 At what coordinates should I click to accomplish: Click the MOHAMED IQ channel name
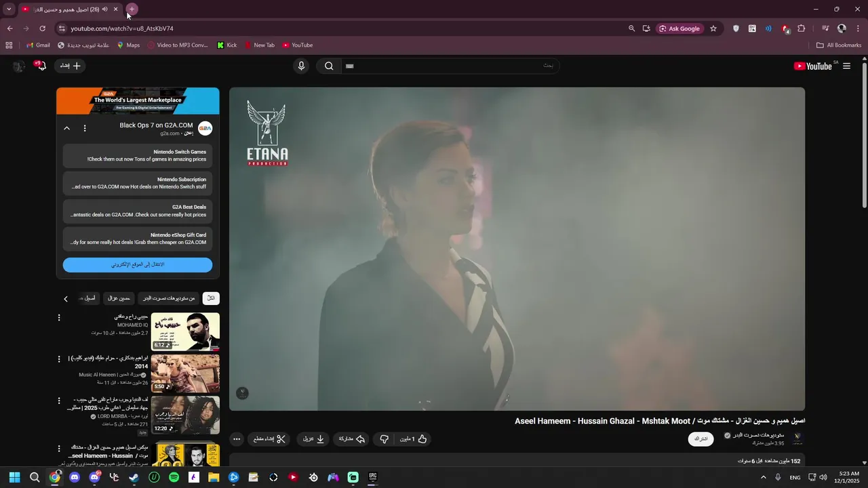point(133,325)
